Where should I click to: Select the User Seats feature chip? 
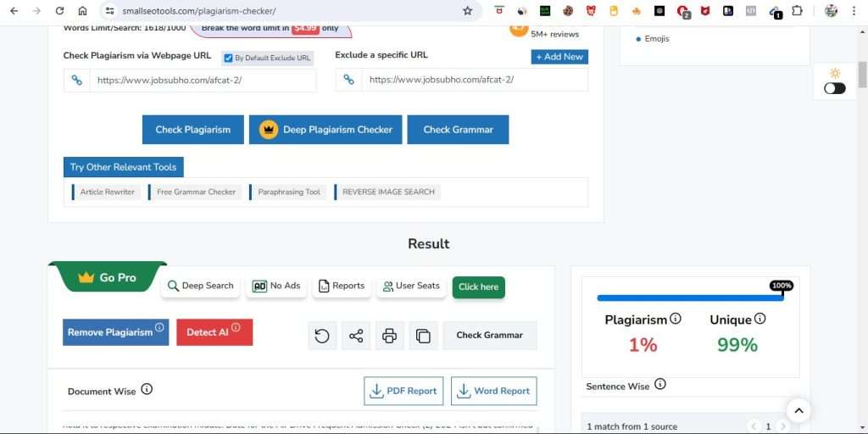coord(411,287)
